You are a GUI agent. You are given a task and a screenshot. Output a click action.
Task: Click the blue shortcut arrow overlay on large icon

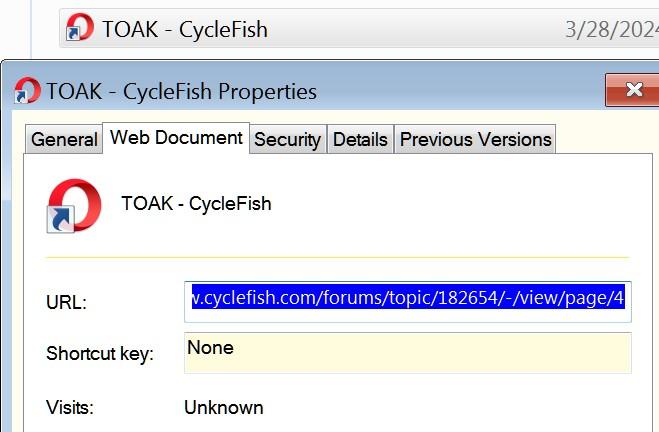pyautogui.click(x=61, y=219)
